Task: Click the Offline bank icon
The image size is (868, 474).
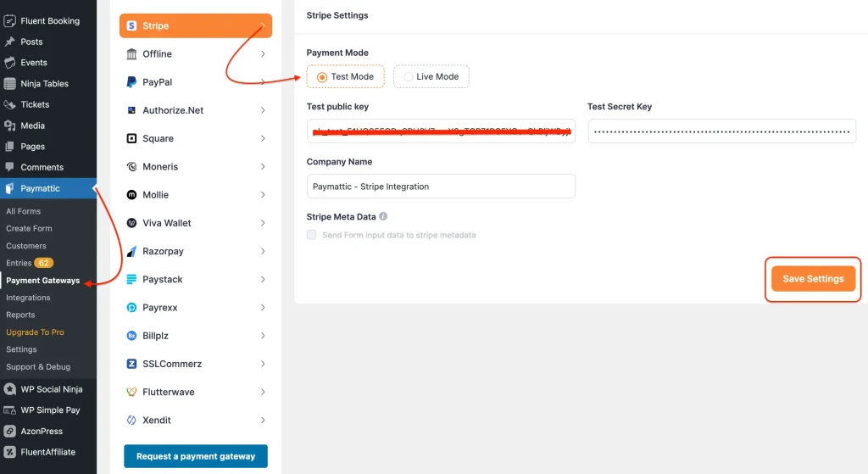Action: [131, 53]
